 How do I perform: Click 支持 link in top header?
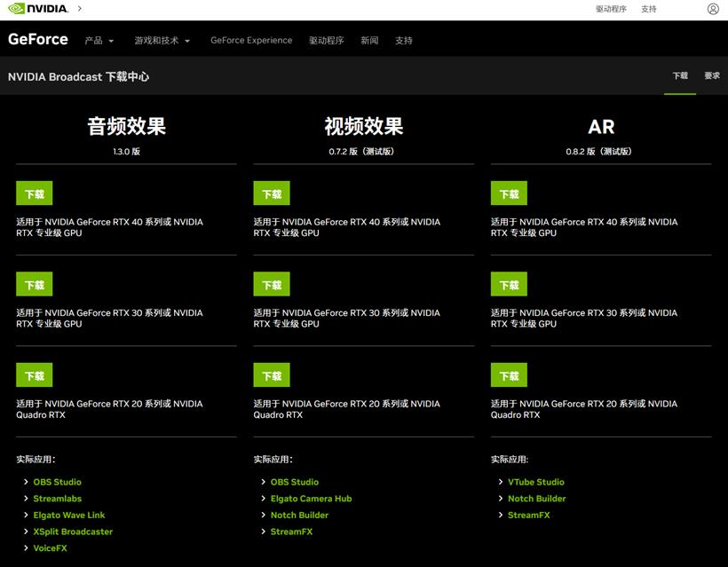click(x=649, y=9)
